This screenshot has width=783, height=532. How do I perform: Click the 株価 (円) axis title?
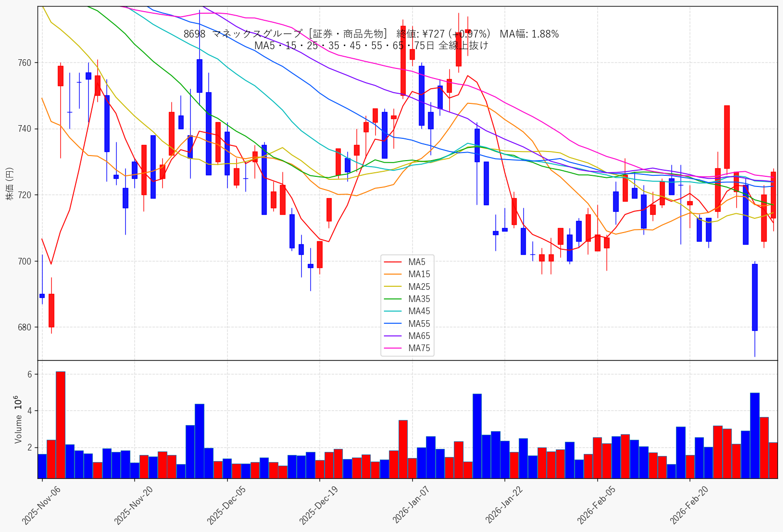coord(9,183)
